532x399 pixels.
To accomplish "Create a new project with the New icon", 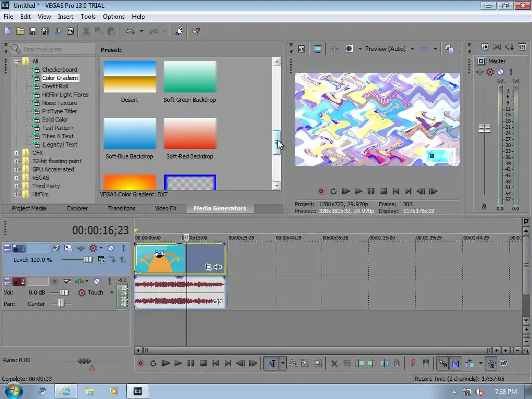I will pos(7,31).
